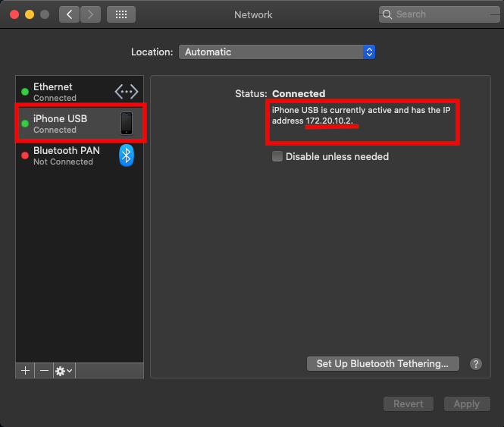Open the Location dropdown set to Automatic
Viewport: 504px width, 427px height.
click(277, 52)
